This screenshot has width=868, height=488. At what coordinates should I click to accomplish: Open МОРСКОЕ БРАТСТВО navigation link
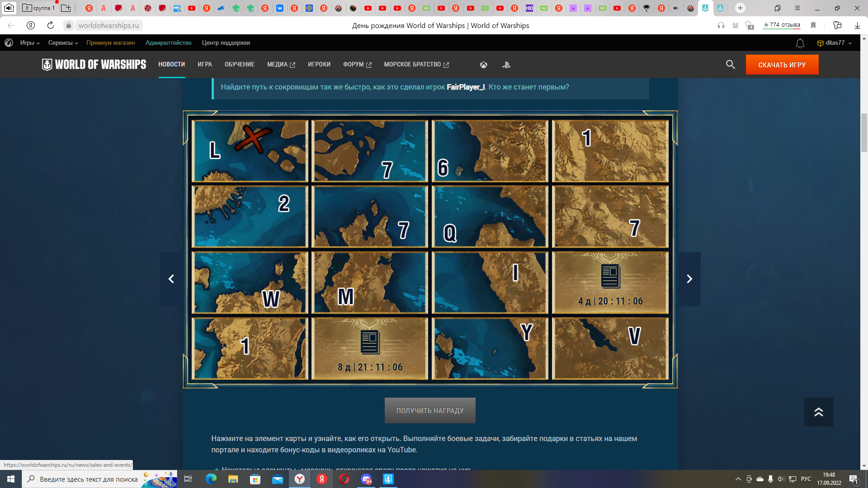416,65
